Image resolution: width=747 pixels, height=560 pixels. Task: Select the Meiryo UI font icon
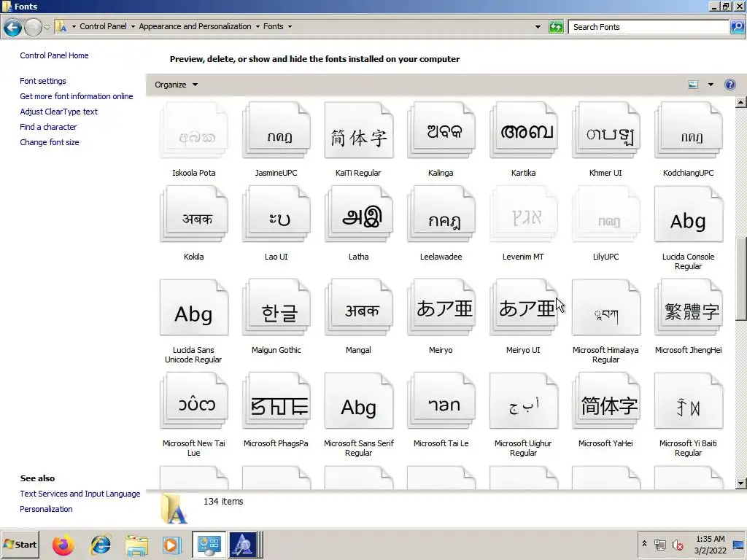(524, 307)
